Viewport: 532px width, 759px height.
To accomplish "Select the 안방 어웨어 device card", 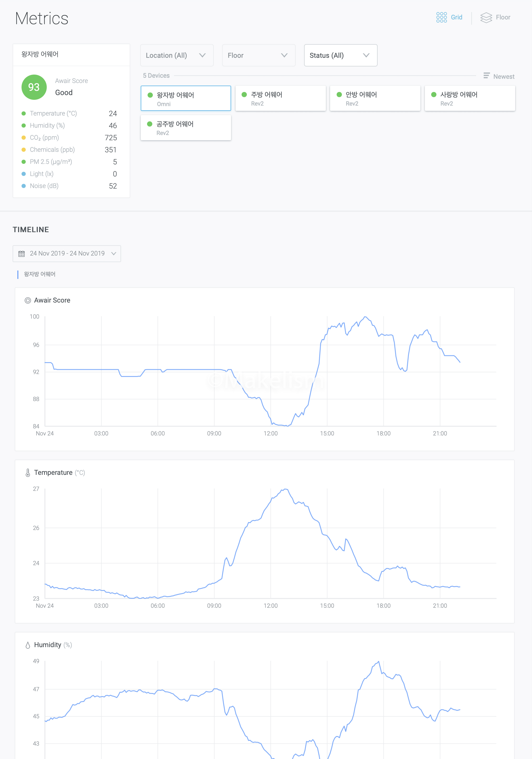I will click(375, 98).
